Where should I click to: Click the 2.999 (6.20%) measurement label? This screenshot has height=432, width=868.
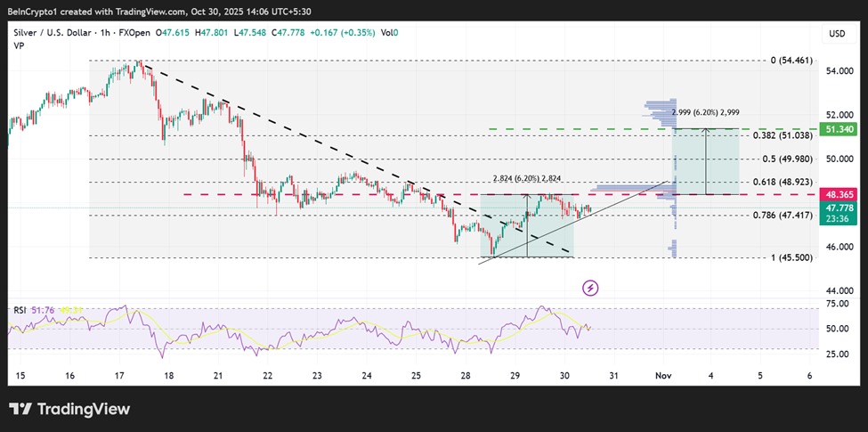(x=705, y=112)
